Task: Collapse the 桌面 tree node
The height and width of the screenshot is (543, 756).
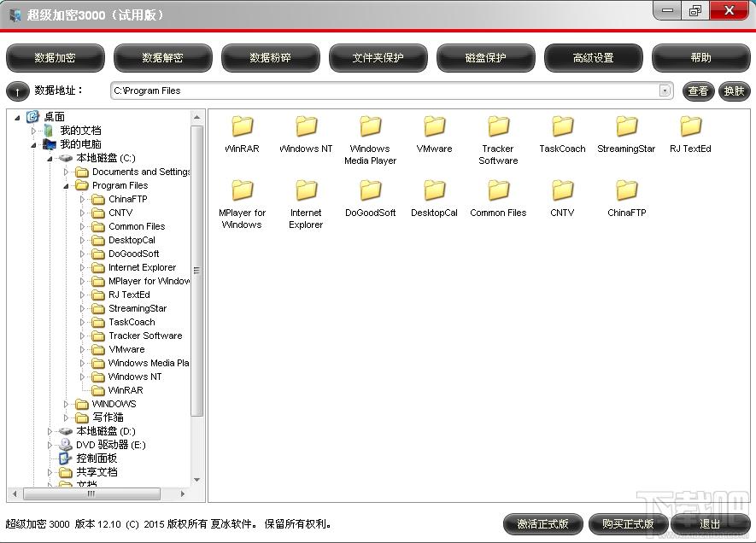Action: point(17,117)
